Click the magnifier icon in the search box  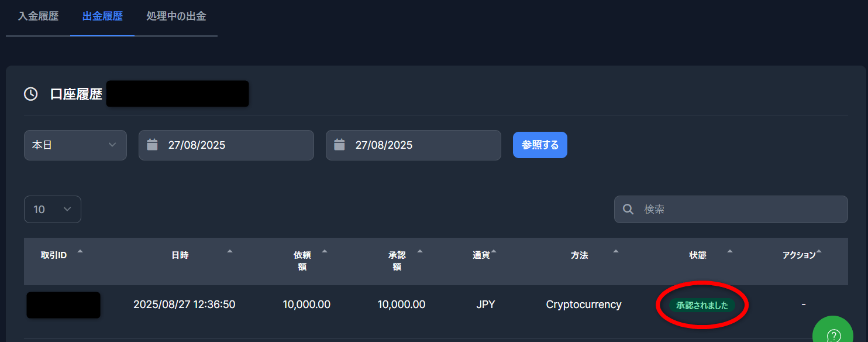(629, 209)
